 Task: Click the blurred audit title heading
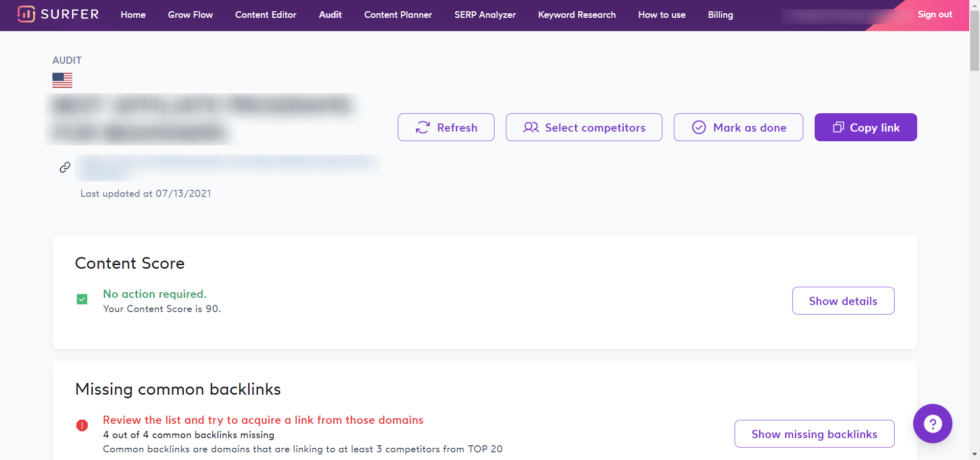pyautogui.click(x=202, y=119)
